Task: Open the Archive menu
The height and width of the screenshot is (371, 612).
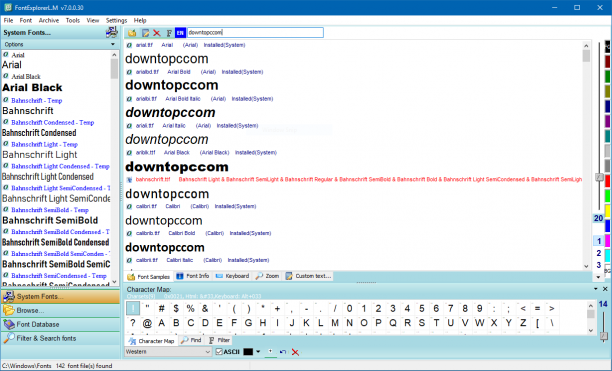Action: pos(49,20)
